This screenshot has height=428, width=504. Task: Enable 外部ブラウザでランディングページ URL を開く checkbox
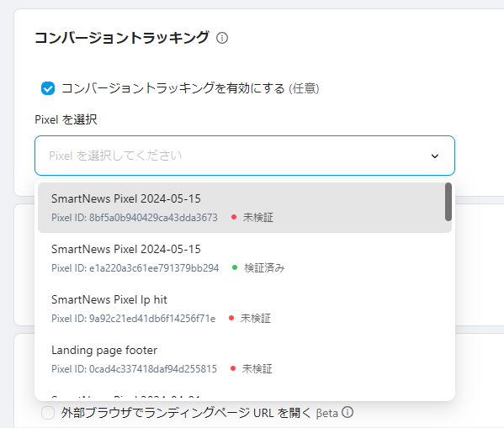tap(48, 413)
